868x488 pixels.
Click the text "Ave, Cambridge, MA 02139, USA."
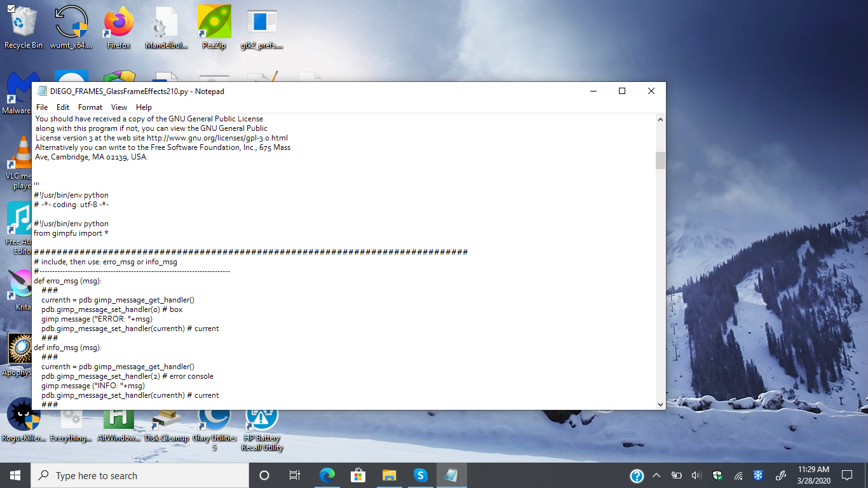point(92,157)
